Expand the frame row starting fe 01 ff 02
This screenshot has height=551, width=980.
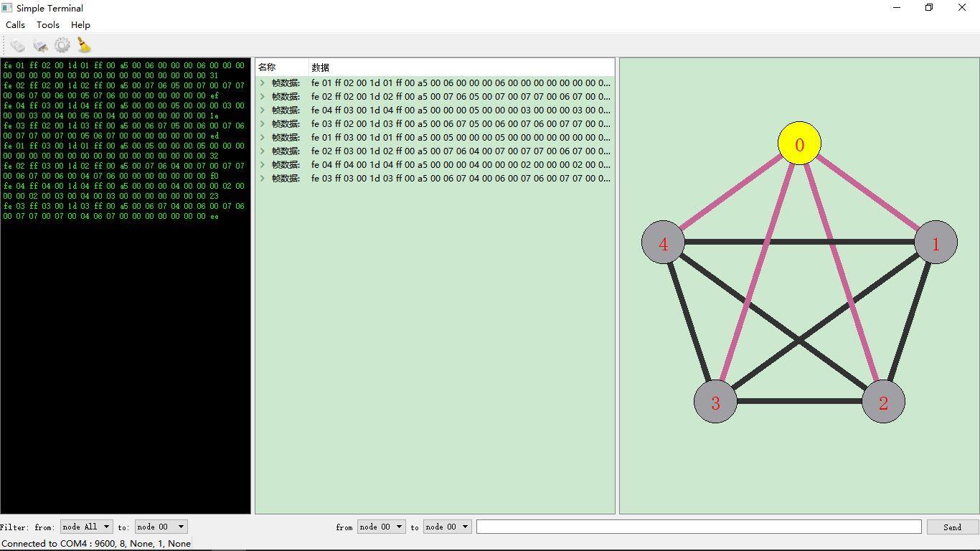(x=263, y=83)
